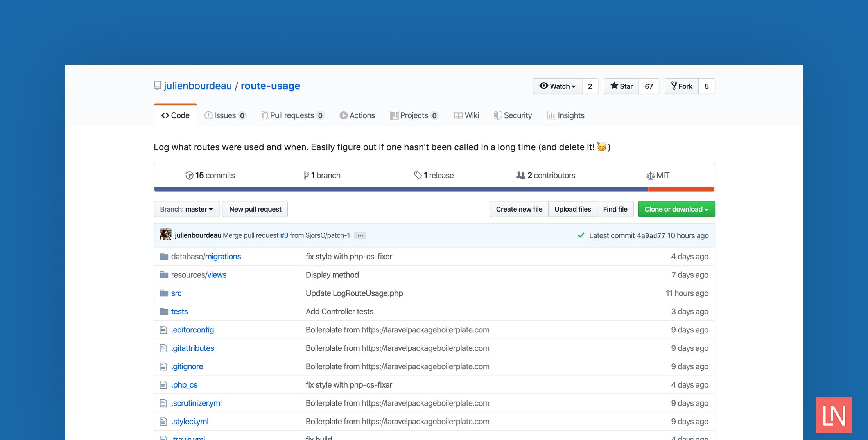Image resolution: width=868 pixels, height=440 pixels.
Task: Toggle the julienbourdeau contributor avatar
Action: tap(165, 235)
